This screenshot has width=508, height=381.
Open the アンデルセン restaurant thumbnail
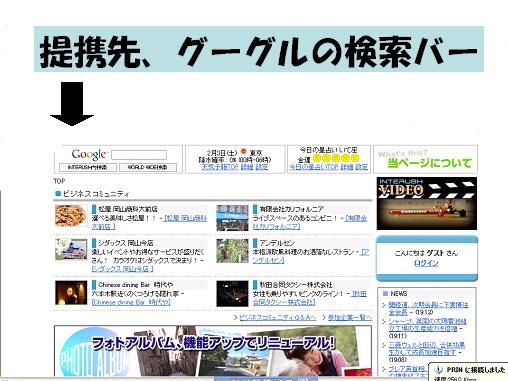click(x=232, y=251)
